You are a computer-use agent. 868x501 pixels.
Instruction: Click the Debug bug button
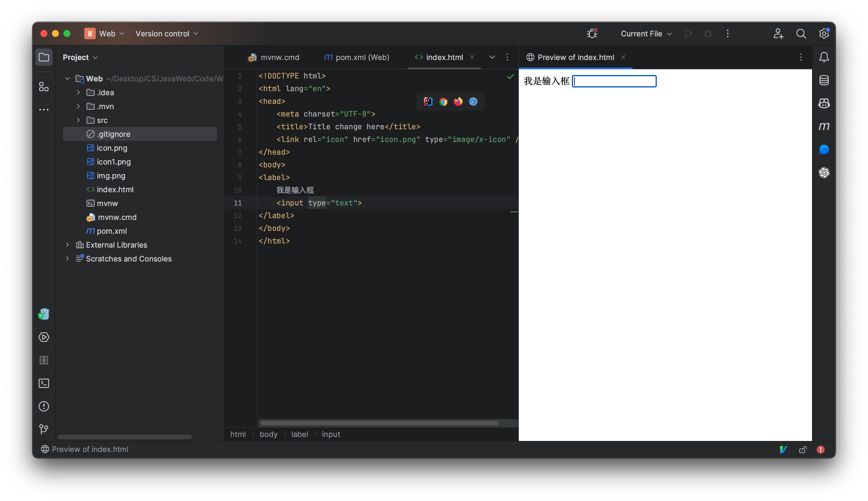708,34
